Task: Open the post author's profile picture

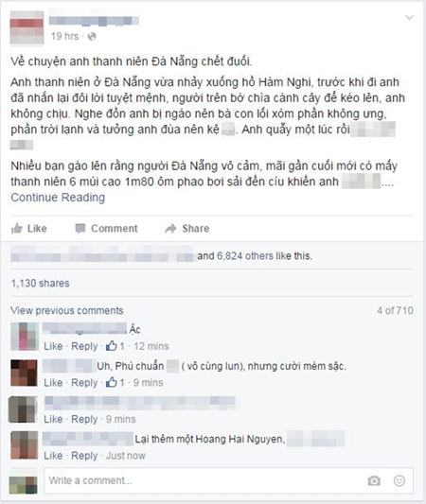Action: [27, 28]
